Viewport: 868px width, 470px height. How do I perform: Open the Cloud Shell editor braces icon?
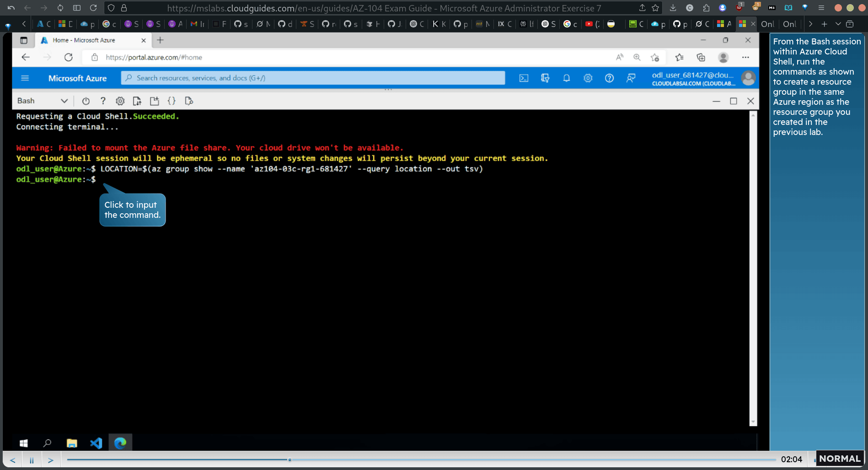tap(171, 101)
